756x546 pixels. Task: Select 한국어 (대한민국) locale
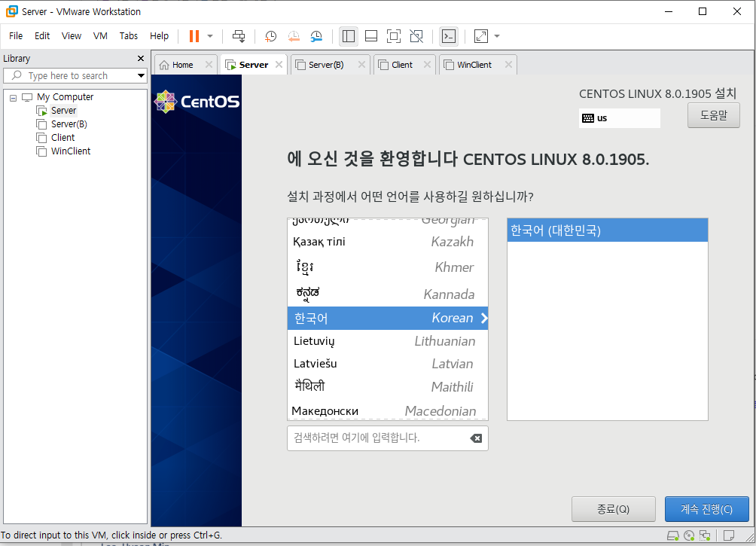pos(608,230)
